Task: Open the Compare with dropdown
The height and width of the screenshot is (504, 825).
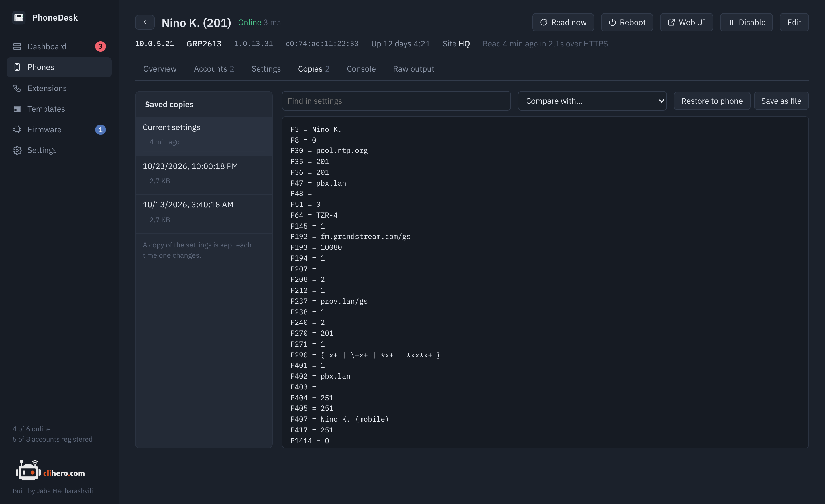Action: click(592, 101)
